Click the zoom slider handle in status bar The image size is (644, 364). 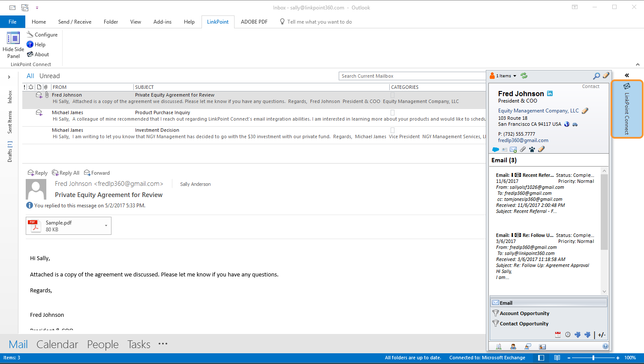[x=593, y=358]
